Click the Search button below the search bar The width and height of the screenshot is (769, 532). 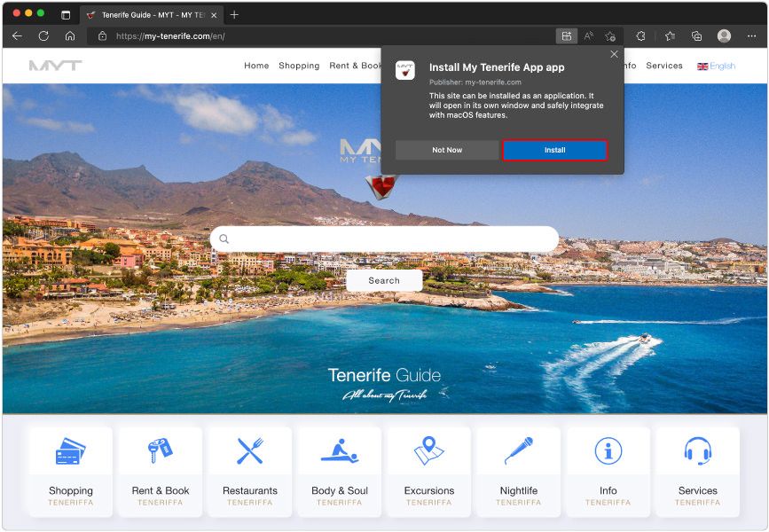[384, 280]
